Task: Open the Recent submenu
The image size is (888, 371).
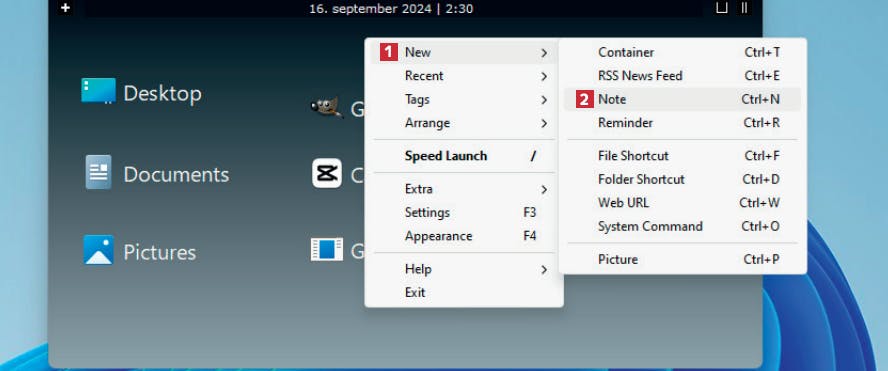Action: (x=464, y=76)
